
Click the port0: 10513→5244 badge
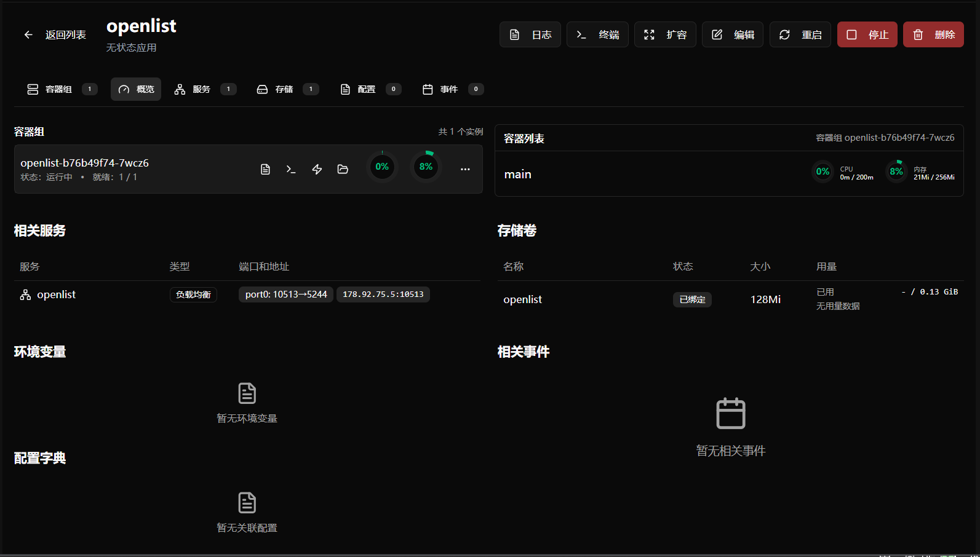[286, 294]
